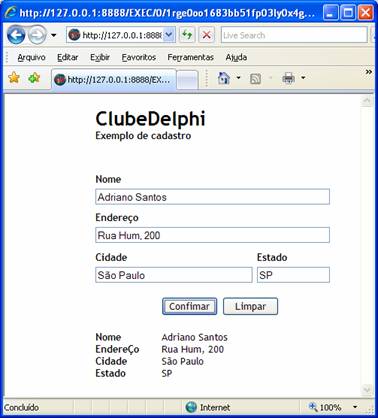The image size is (378, 418).
Task: Click the Confimar button
Action: [x=189, y=306]
